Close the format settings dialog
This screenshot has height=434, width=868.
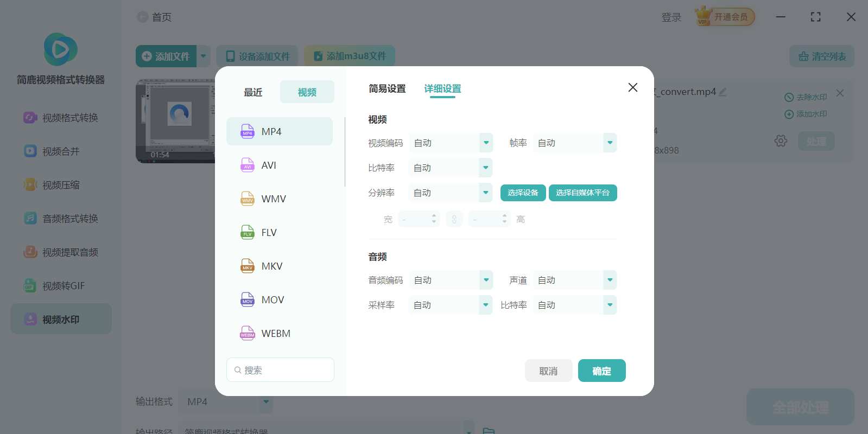pyautogui.click(x=632, y=87)
